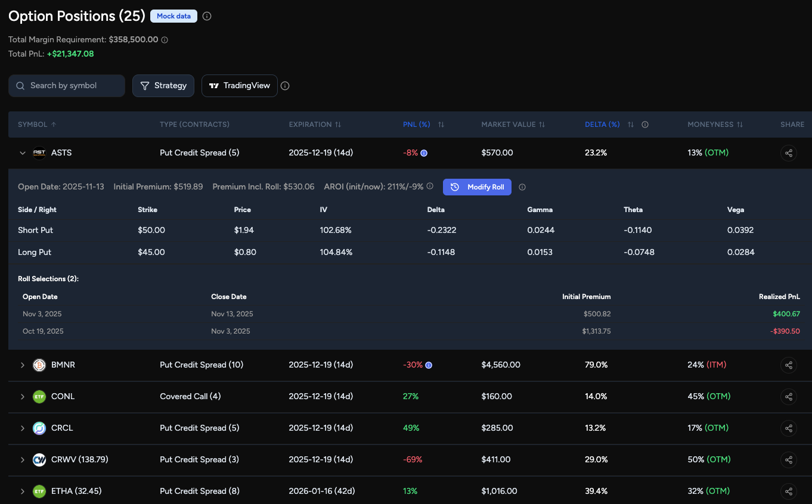Image resolution: width=812 pixels, height=504 pixels.
Task: Click the TradingView logo icon
Action: (x=214, y=85)
